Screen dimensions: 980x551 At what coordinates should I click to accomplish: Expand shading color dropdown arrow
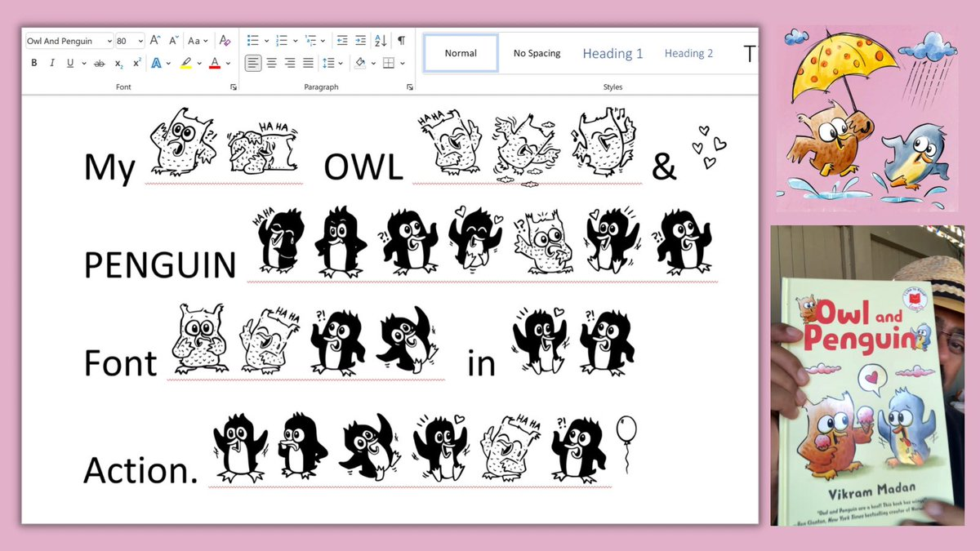372,63
